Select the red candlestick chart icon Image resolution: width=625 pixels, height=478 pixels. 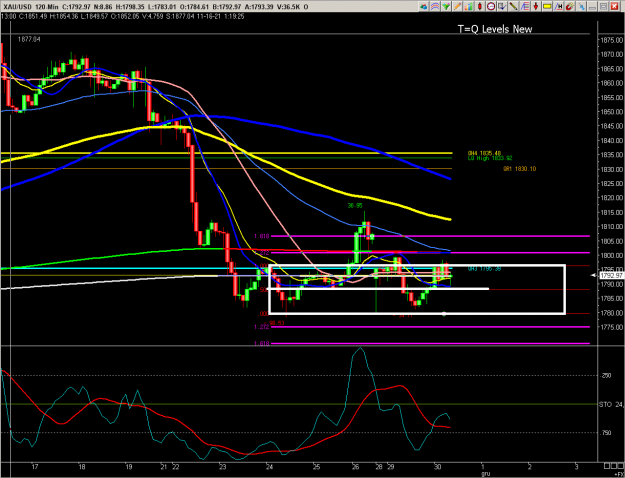point(480,6)
